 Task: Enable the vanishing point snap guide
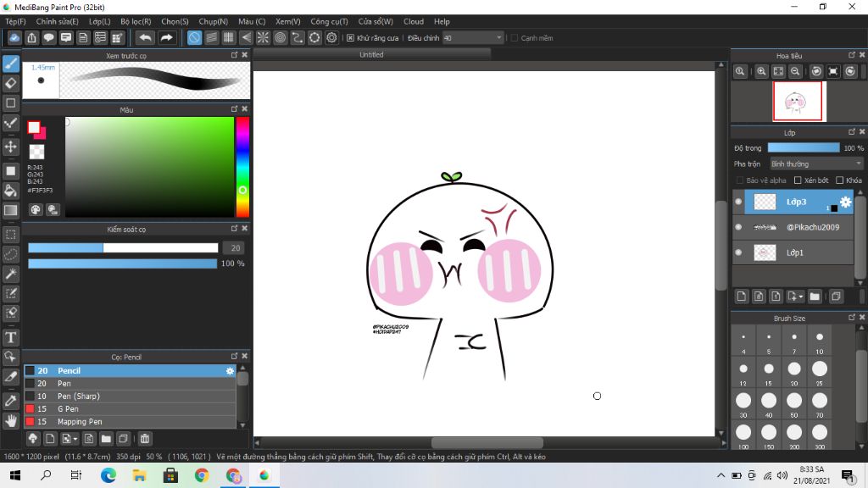pos(246,37)
